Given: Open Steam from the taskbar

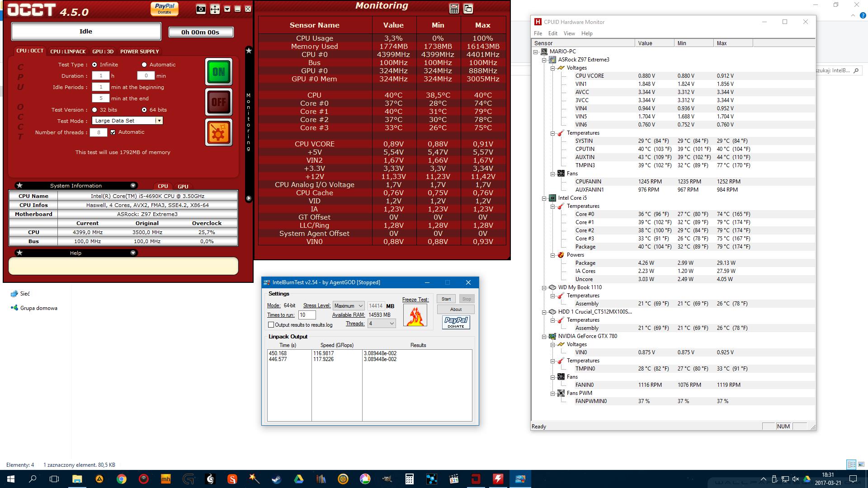Looking at the screenshot, I should click(x=276, y=479).
